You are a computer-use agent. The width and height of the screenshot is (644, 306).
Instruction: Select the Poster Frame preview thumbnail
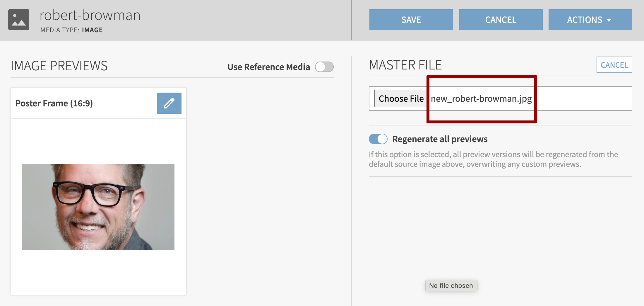(x=98, y=207)
